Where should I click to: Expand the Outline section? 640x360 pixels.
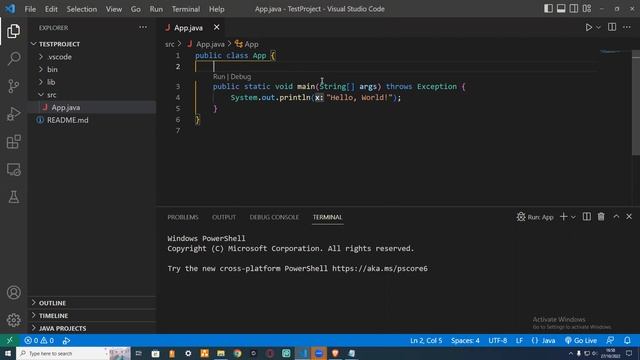click(92, 303)
